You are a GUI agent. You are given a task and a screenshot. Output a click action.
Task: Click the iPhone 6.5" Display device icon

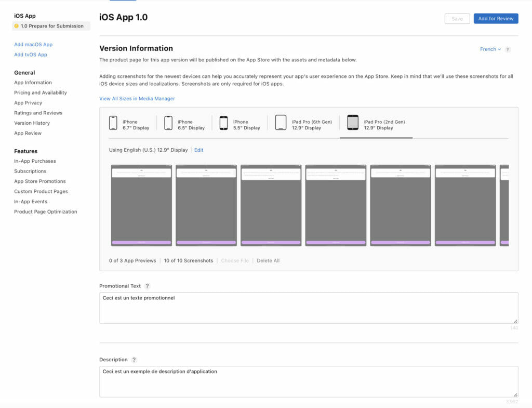[168, 123]
